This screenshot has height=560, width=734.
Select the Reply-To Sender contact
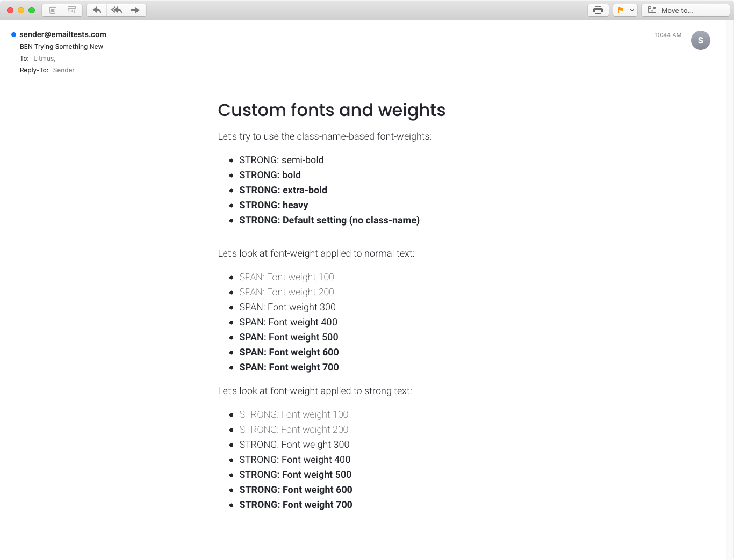point(63,70)
